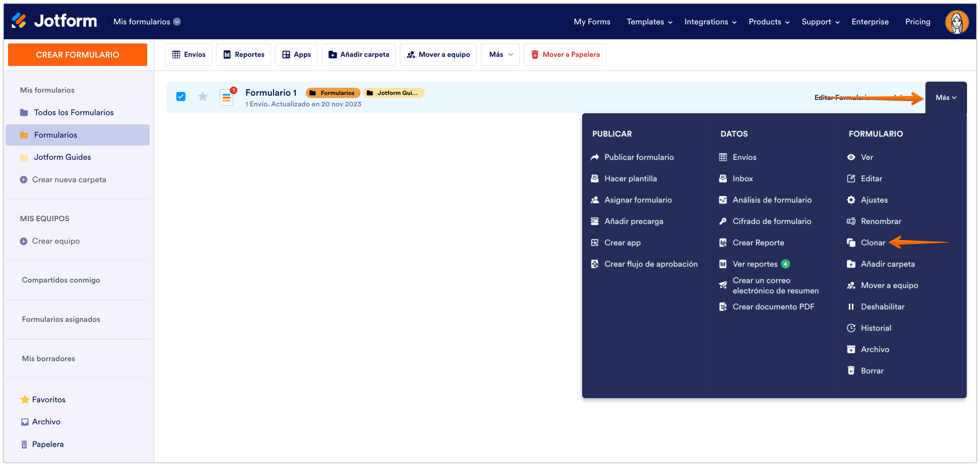This screenshot has height=466, width=980.
Task: Click the Formulario 1 form icon
Action: (227, 97)
